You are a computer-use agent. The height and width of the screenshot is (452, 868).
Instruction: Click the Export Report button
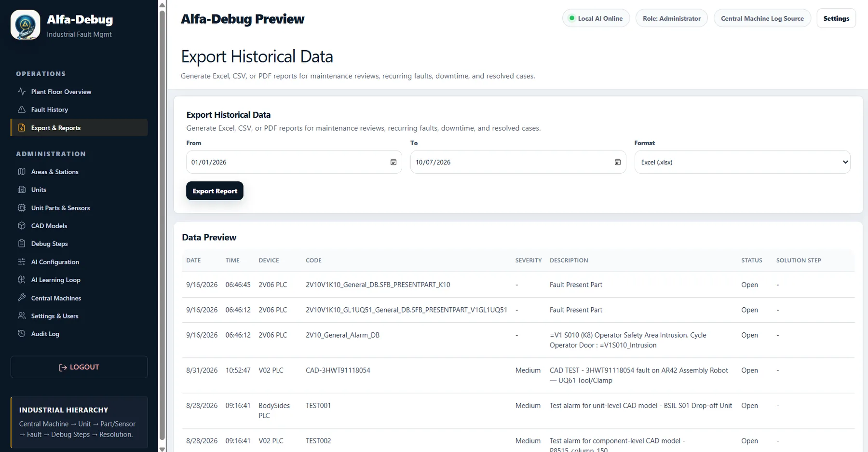click(215, 191)
